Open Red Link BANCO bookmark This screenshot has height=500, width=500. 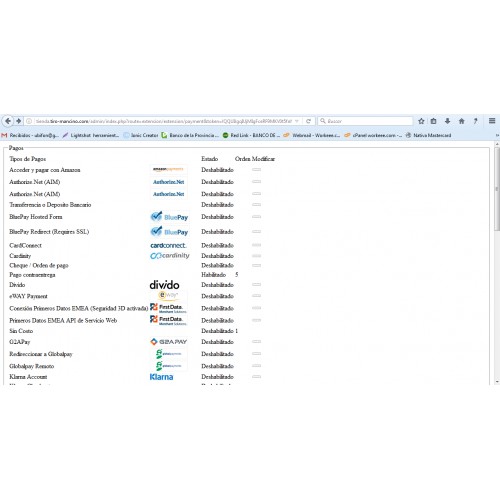[251, 135]
